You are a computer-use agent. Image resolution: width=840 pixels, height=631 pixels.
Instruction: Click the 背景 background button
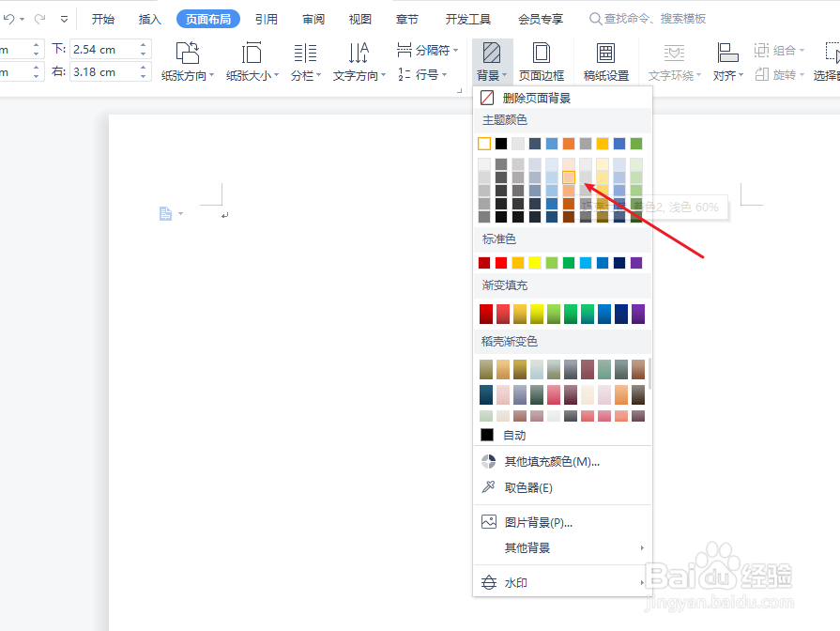click(x=493, y=62)
